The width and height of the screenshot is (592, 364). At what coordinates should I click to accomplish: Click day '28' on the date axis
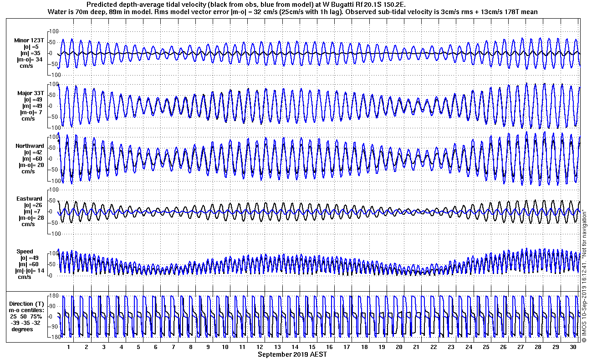click(538, 347)
